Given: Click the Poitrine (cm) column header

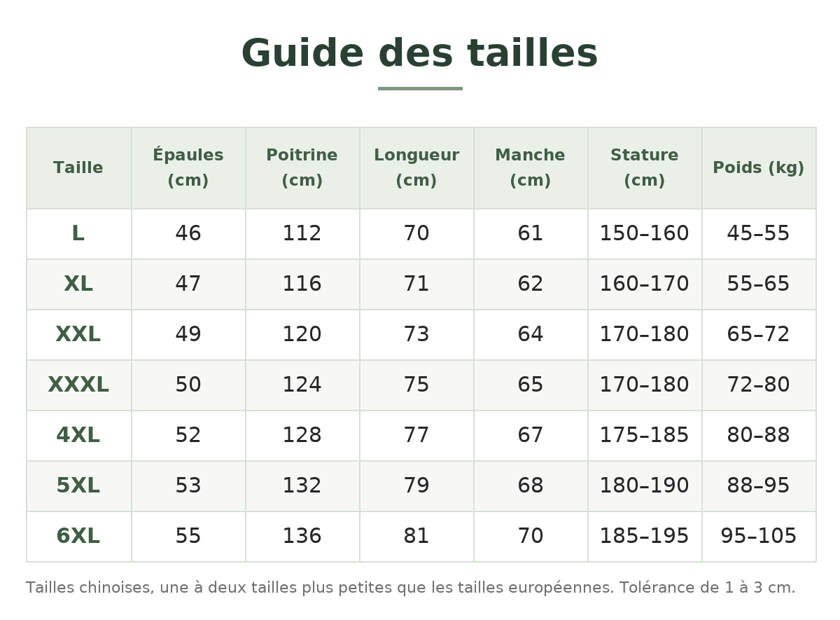Looking at the screenshot, I should coord(302,168).
